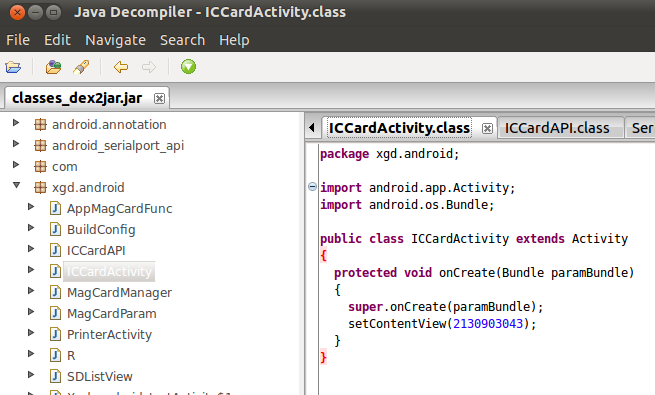Open the Help menu
This screenshot has width=655, height=395.
coord(234,40)
